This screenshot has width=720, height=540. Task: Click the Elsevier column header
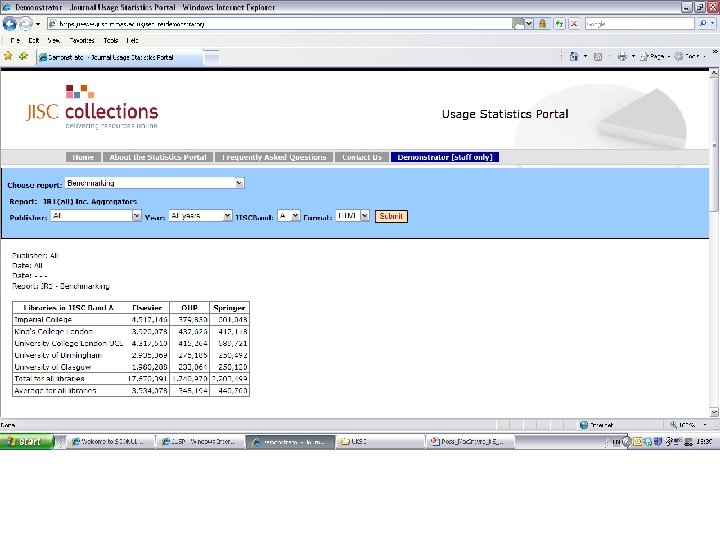coord(147,308)
